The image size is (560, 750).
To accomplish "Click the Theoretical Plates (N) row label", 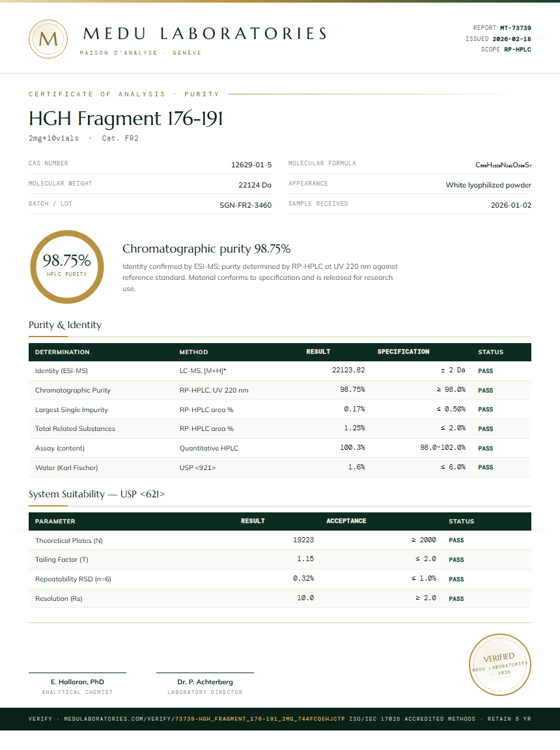I will (x=69, y=540).
